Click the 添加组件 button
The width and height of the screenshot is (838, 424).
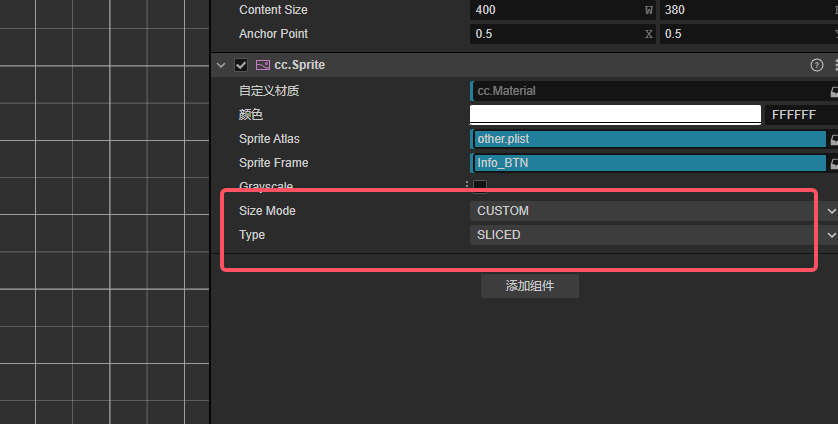pyautogui.click(x=529, y=286)
